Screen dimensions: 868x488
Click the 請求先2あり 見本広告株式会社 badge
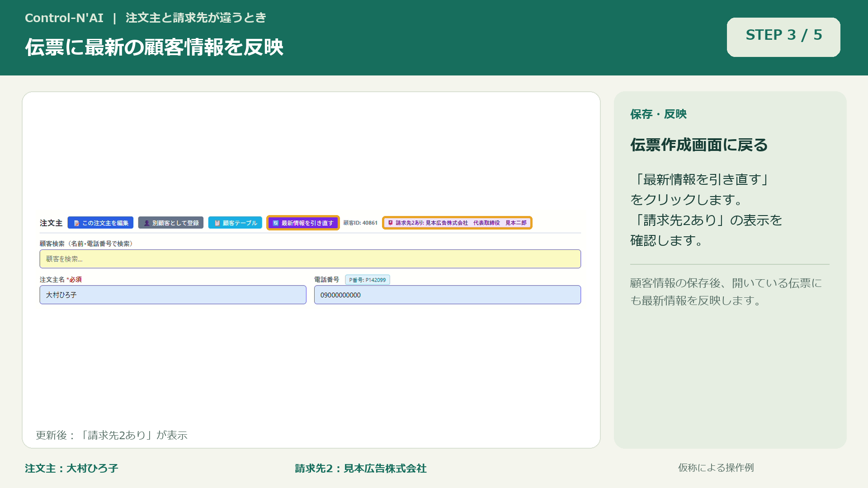pyautogui.click(x=457, y=223)
